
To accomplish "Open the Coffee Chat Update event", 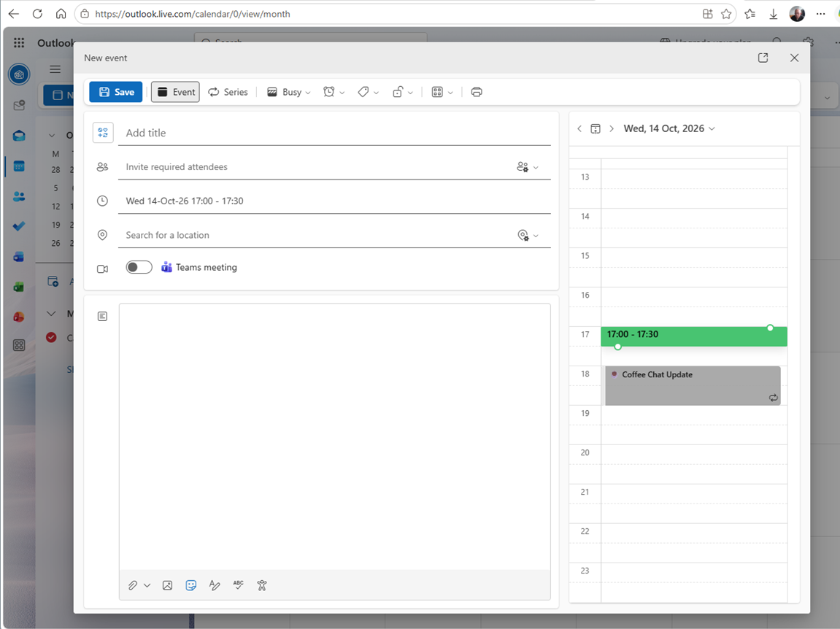I will click(x=693, y=385).
